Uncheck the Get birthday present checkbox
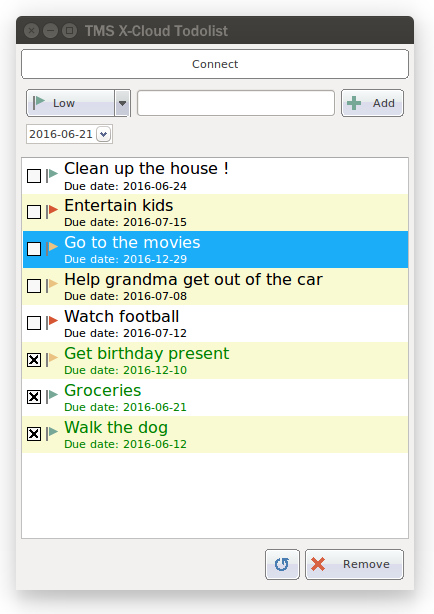This screenshot has width=434, height=614. 34,360
